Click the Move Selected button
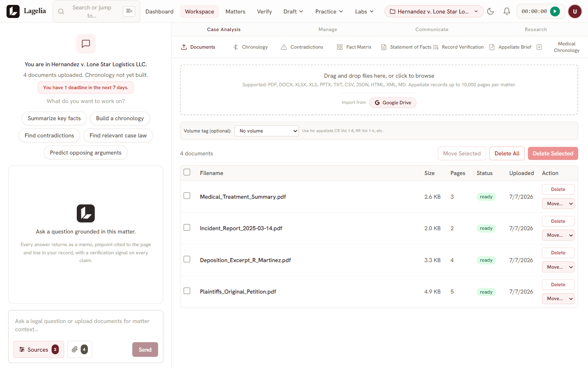The width and height of the screenshot is (588, 368). tap(462, 153)
